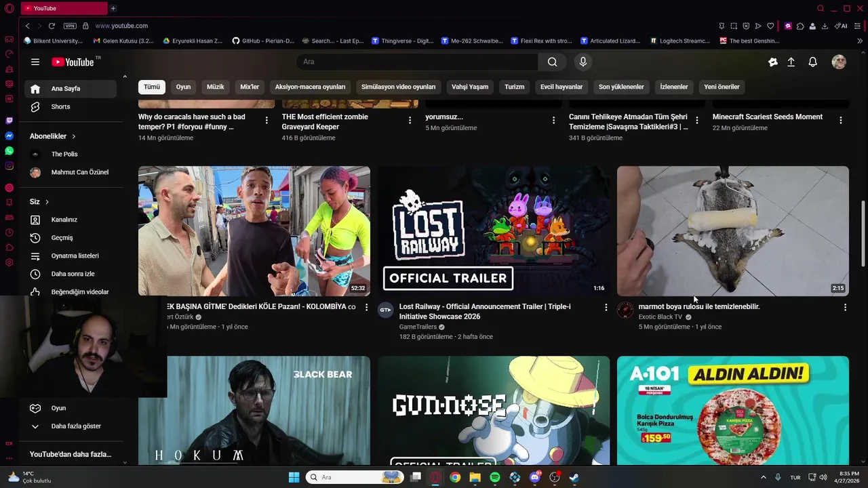This screenshot has width=868, height=488.
Task: Play the marmot paint roller video thumbnail
Action: point(733,231)
